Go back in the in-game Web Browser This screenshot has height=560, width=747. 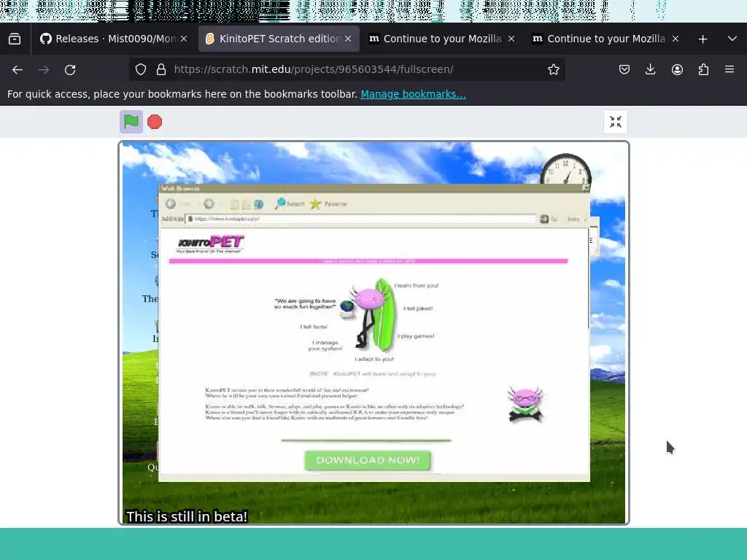click(x=171, y=204)
